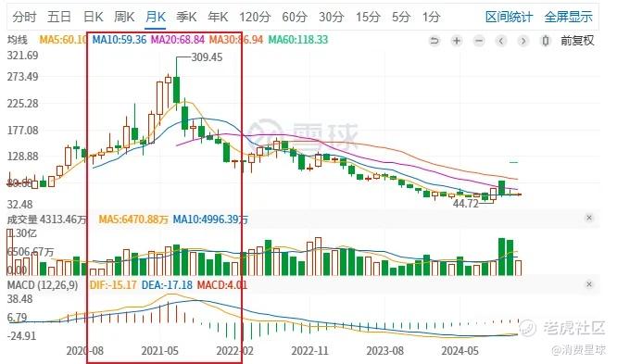Viewport: 617px width, 364px height.
Task: Click the MA60:118.33 indicator label
Action: (298, 40)
